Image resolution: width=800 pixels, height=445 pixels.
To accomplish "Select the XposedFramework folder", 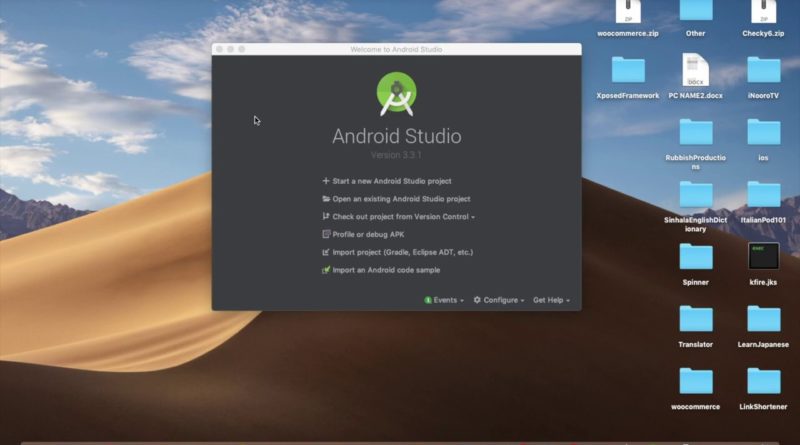I will click(628, 78).
